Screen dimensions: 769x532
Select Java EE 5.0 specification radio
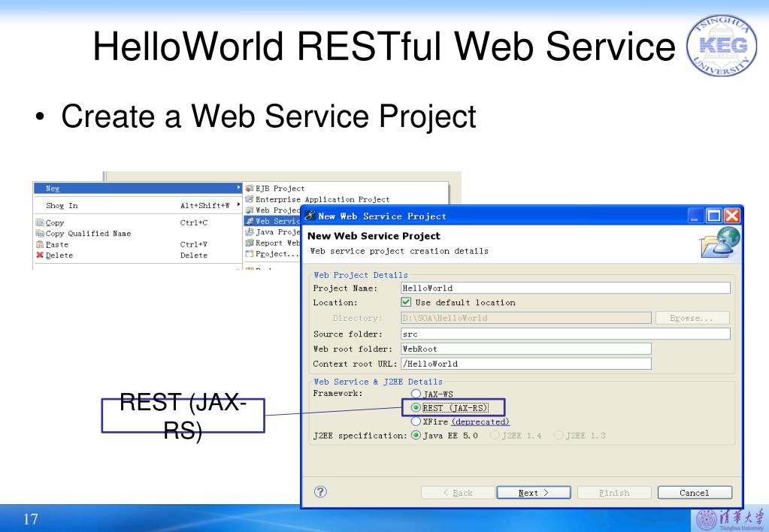tap(416, 435)
